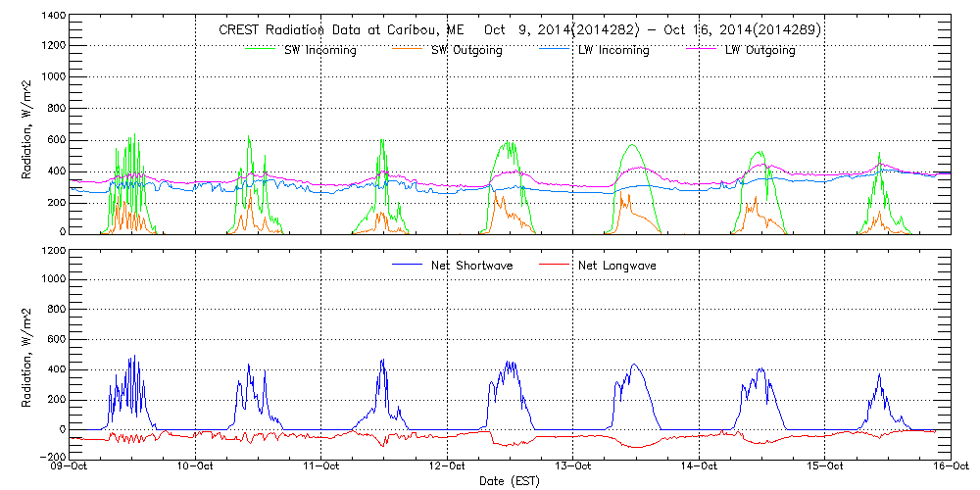980x490 pixels.
Task: Select the SW Incoming legend label
Action: [x=316, y=51]
